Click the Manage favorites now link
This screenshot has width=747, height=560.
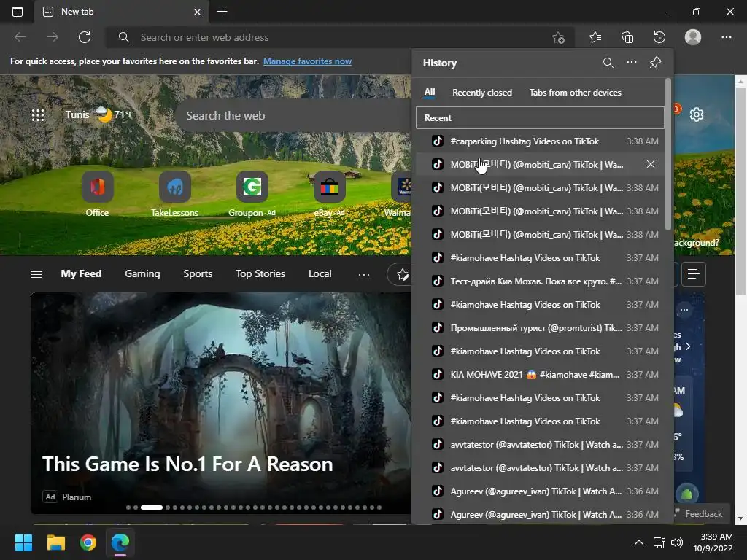307,61
